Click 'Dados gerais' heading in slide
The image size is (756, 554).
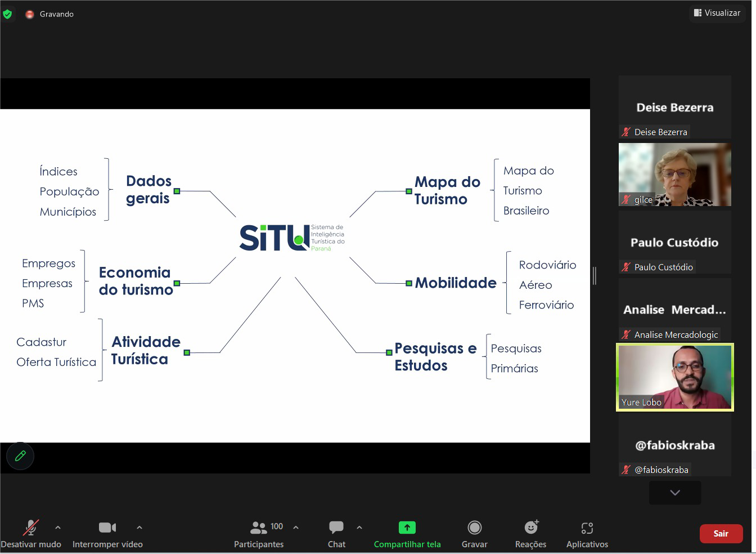coord(148,190)
